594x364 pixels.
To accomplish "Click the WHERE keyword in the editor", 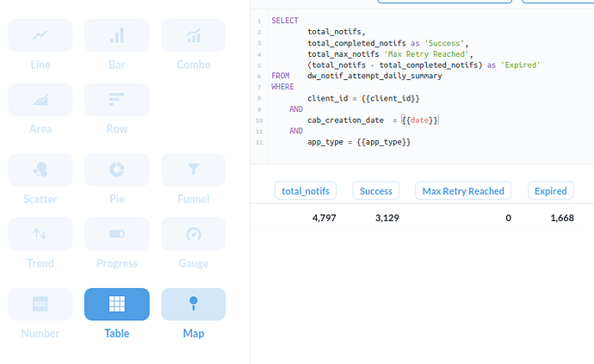I will (282, 87).
